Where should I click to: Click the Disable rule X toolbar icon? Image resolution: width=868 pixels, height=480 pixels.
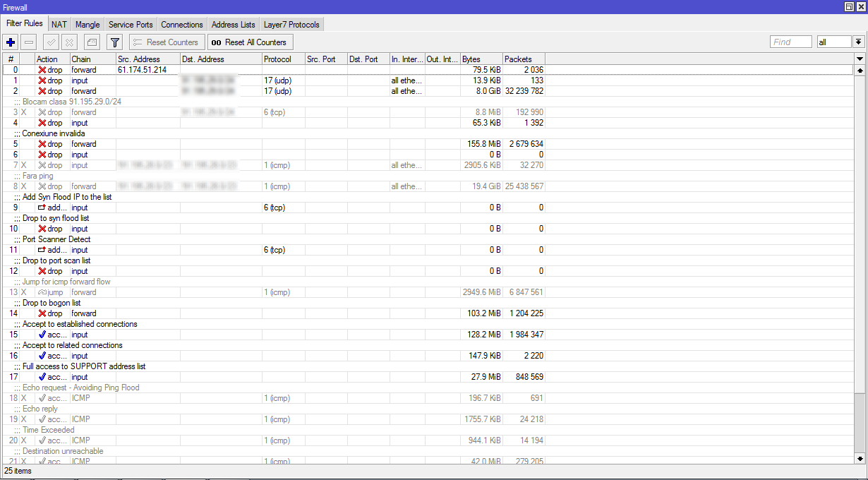coord(69,42)
